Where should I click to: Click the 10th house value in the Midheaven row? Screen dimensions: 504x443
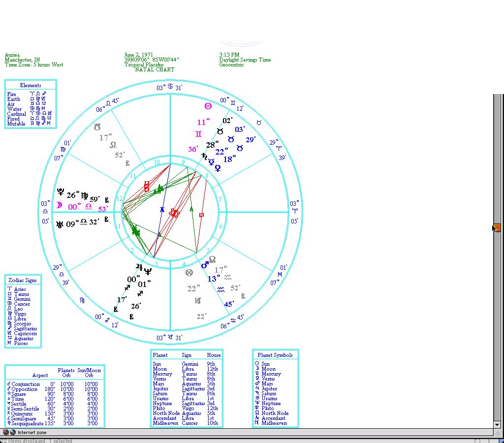(213, 423)
